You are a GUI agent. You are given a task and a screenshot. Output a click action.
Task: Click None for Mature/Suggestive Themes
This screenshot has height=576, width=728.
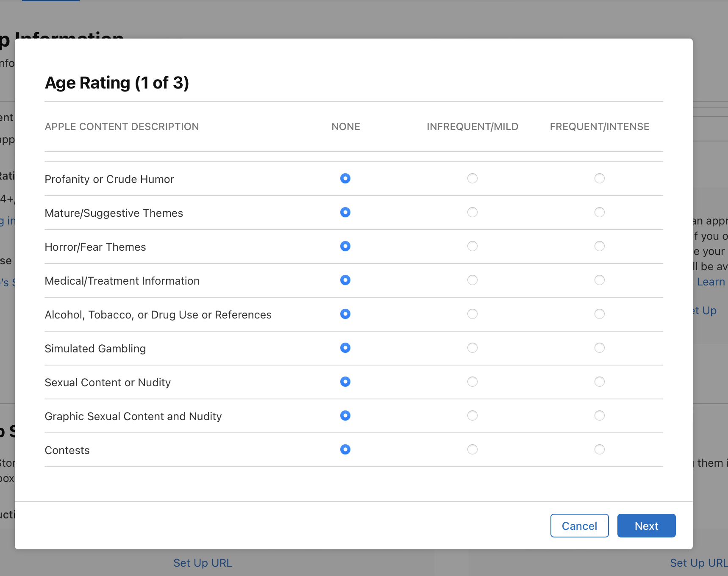click(x=345, y=212)
